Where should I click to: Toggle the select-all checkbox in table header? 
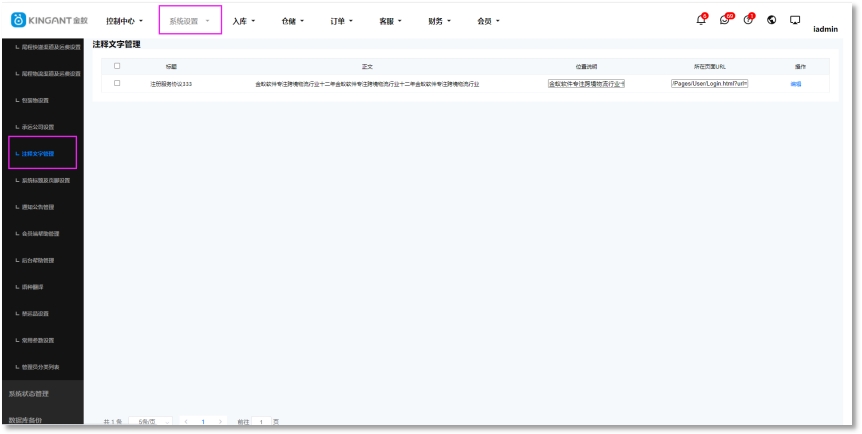point(117,66)
